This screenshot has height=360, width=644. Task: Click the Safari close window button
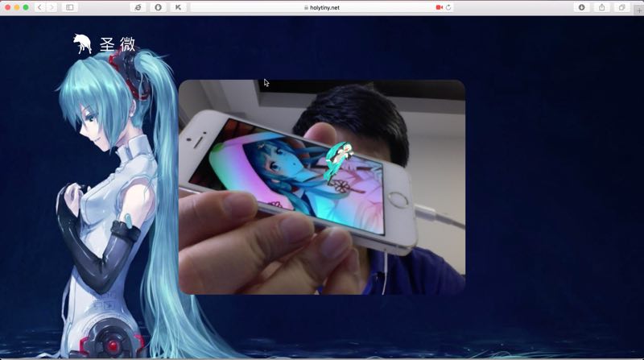(7, 7)
